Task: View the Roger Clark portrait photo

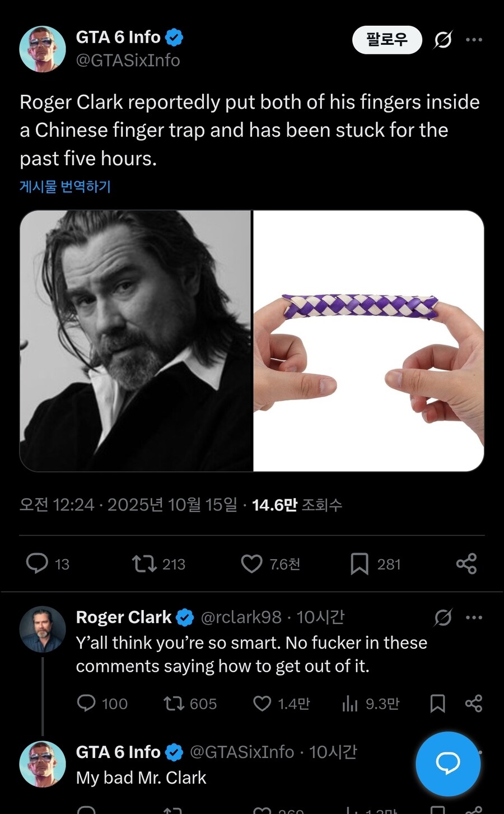Action: tap(136, 341)
